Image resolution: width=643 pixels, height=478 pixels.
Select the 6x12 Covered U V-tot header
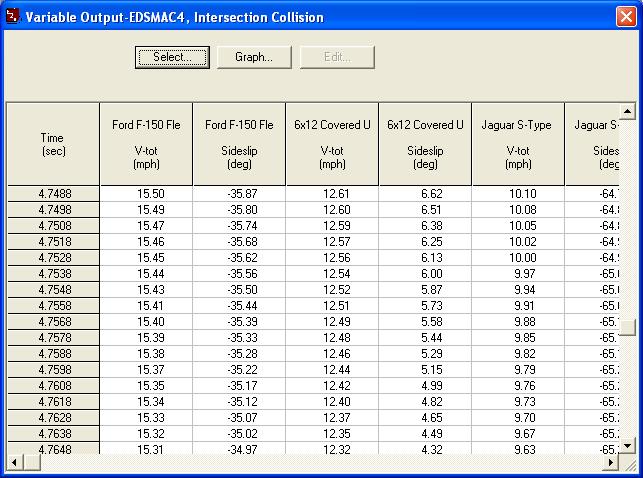[332, 144]
